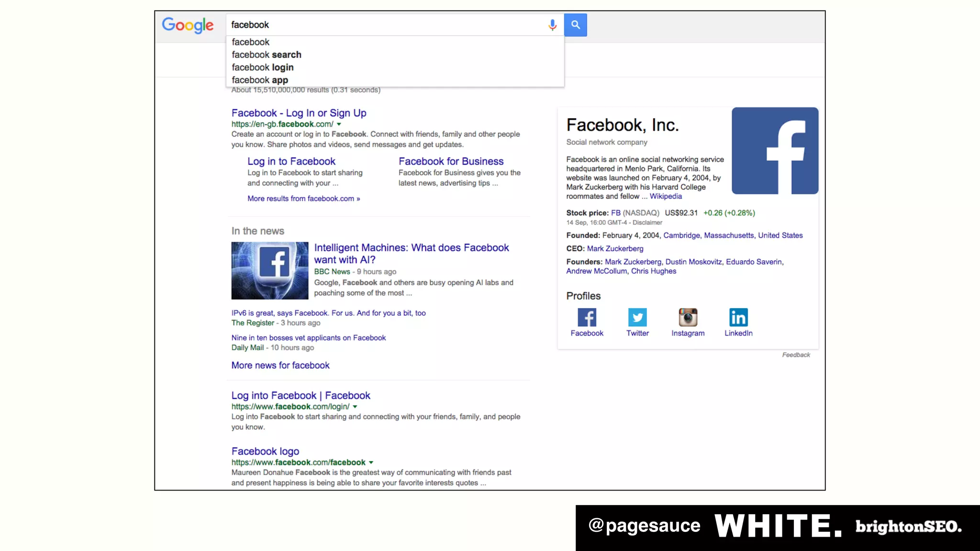Screen dimensions: 980x551
Task: Click the BBC news story thumbnail
Action: [x=270, y=271]
